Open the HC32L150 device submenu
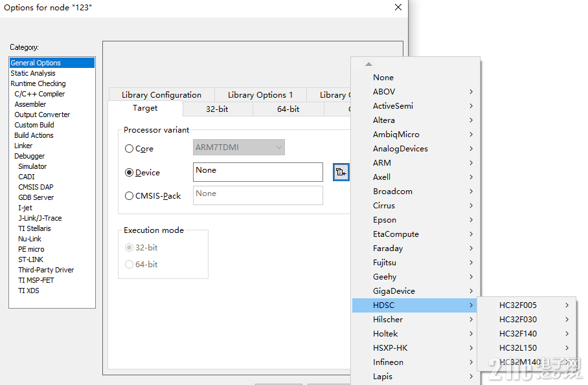 [526, 348]
